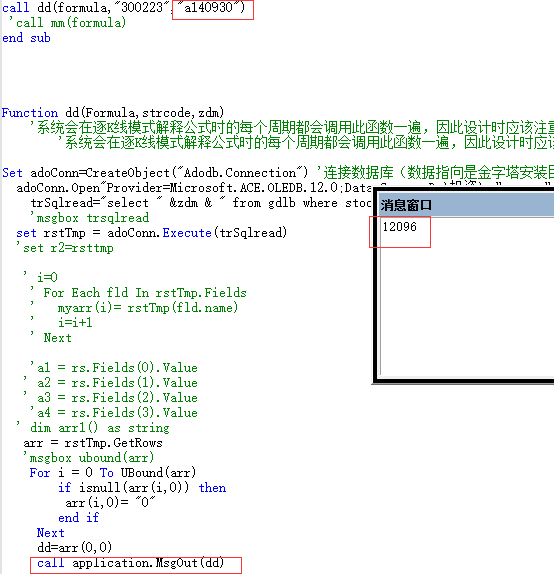Click the 'trSqlread="select' statement line
The height and width of the screenshot is (574, 554).
click(201, 203)
